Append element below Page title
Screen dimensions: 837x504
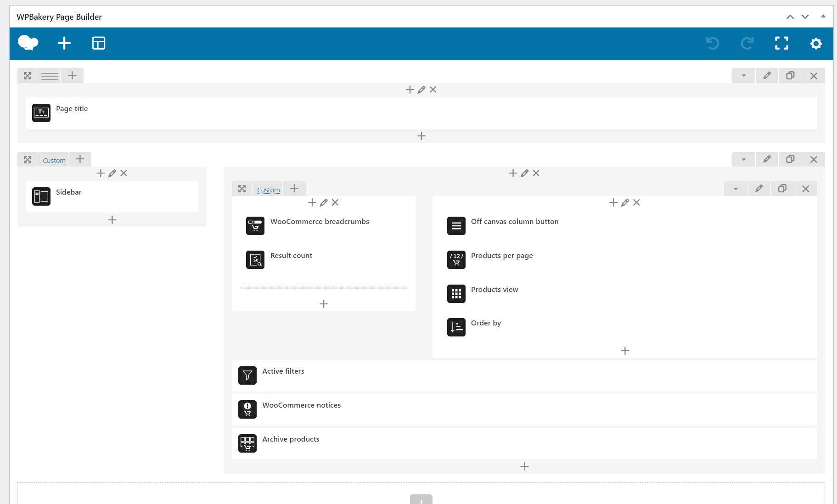(x=421, y=136)
